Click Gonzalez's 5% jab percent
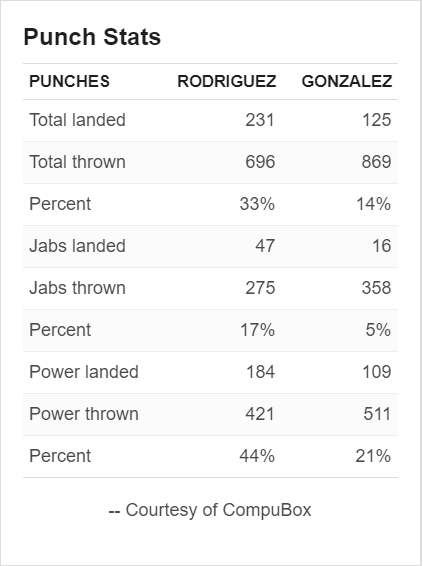423x566 pixels. [x=378, y=330]
